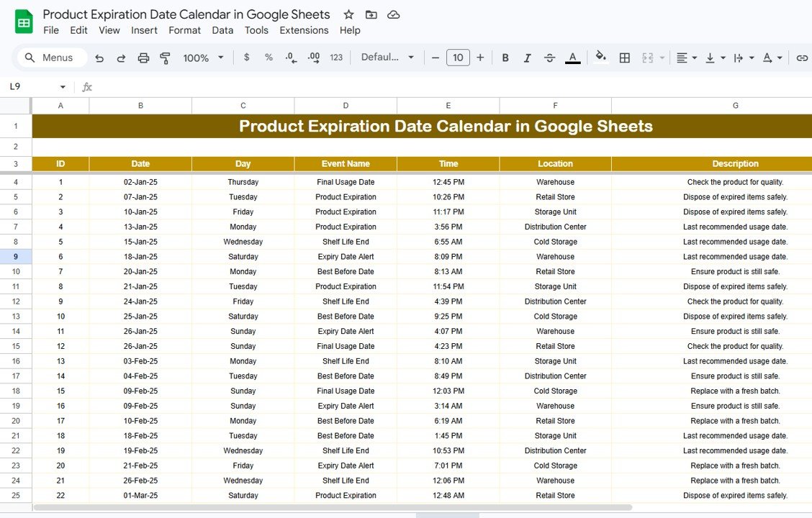This screenshot has width=812, height=518.
Task: Open text wrapping dropdown
Action: click(x=744, y=58)
